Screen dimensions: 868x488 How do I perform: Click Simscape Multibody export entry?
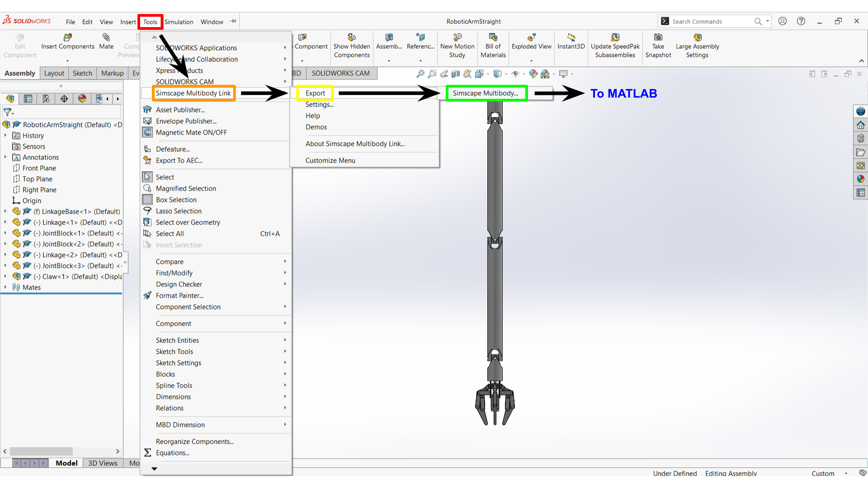485,93
